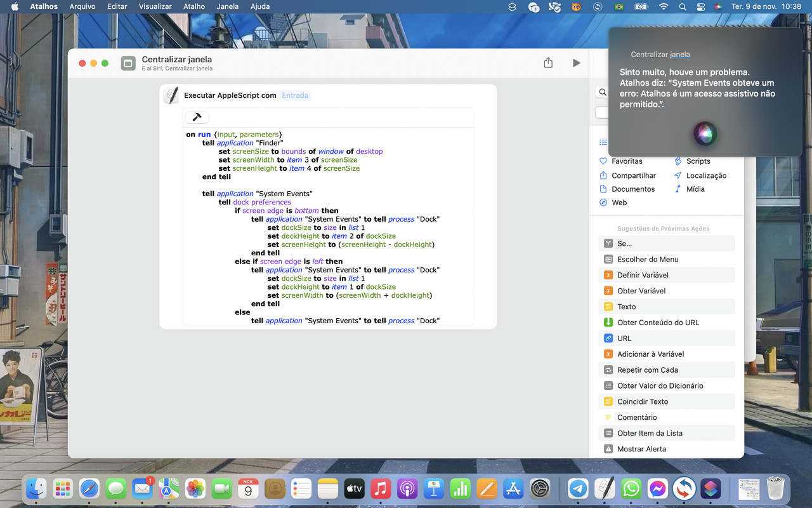This screenshot has height=508, width=812.
Task: Open the Shortcuts app icon in the Dock
Action: 710,488
